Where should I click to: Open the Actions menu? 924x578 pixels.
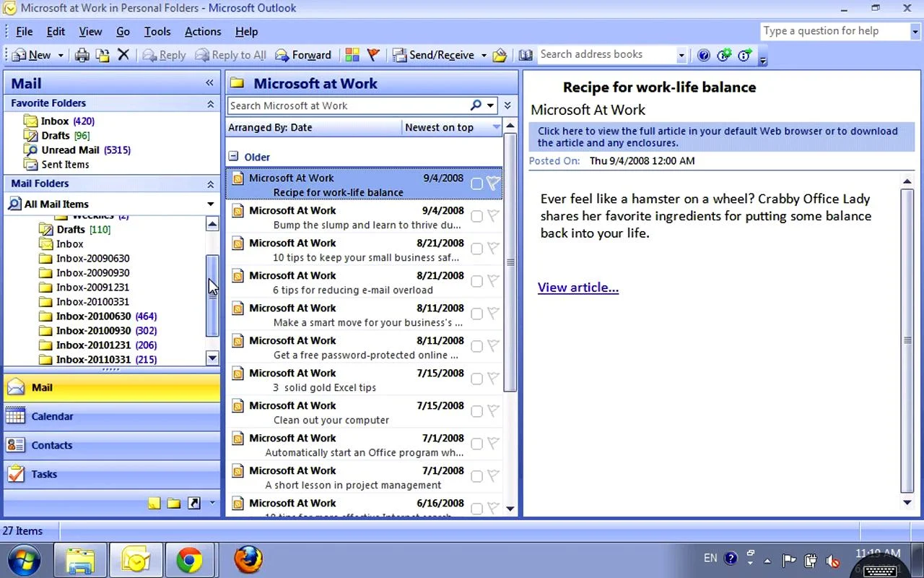click(x=203, y=32)
